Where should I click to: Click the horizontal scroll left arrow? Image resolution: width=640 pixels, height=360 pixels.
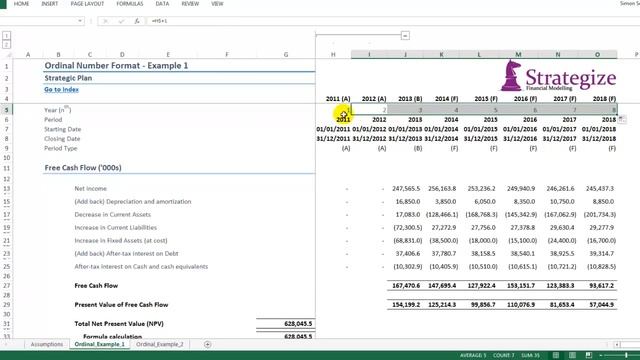pos(617,344)
